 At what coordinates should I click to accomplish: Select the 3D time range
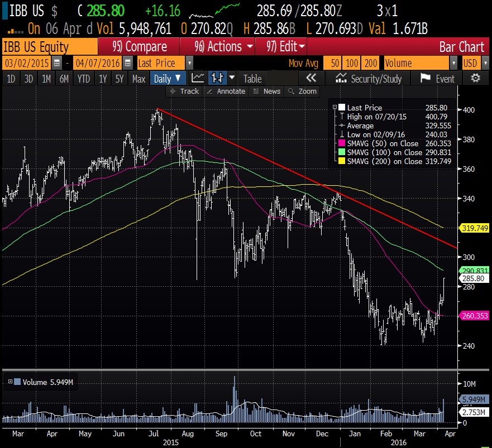pos(28,79)
